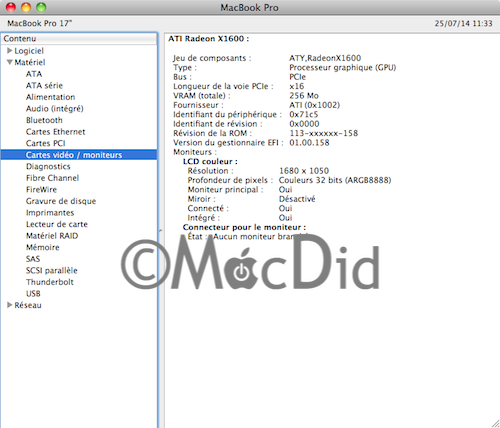Select Cartes vidéo / moniteurs row
The width and height of the screenshot is (500, 428).
pyautogui.click(x=79, y=155)
